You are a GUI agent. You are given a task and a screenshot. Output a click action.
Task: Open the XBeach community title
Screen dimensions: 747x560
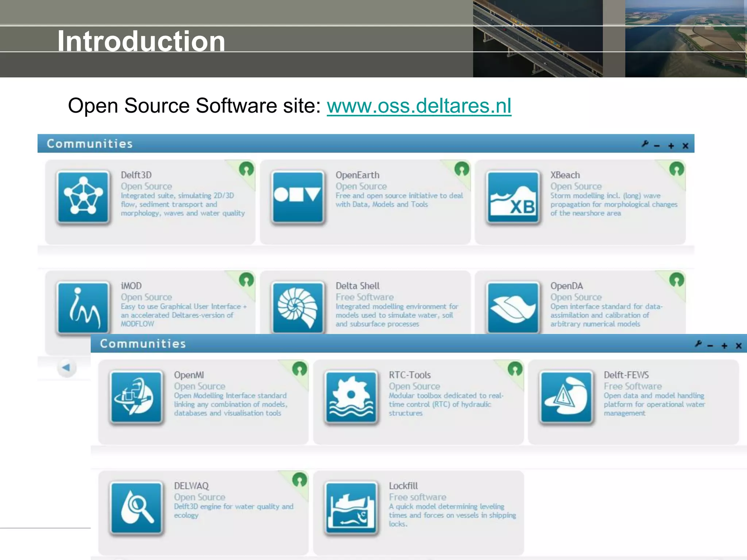[565, 175]
